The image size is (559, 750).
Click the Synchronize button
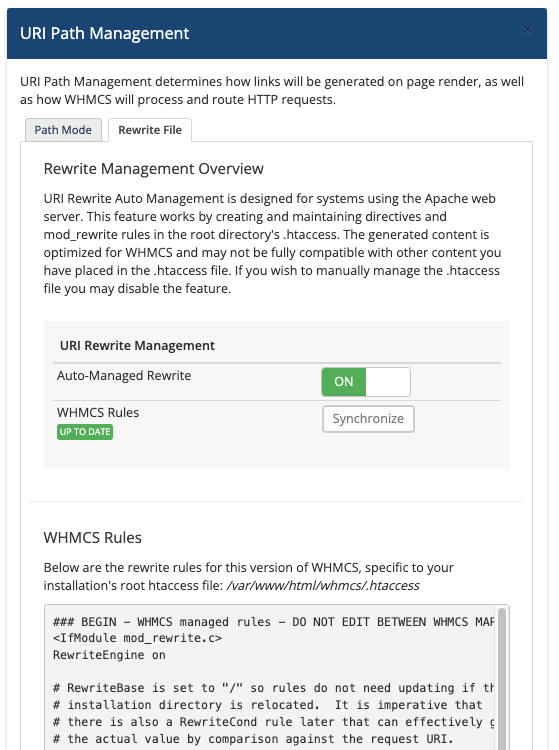point(368,419)
